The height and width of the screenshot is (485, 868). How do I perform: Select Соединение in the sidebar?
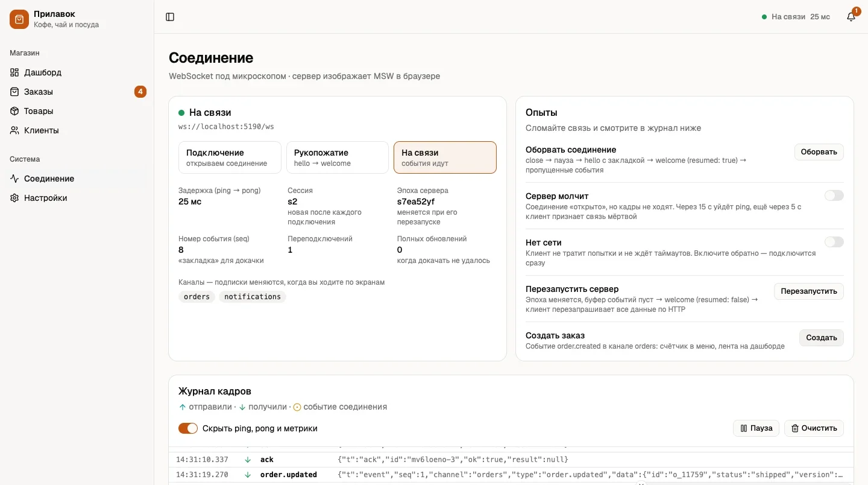point(77,179)
